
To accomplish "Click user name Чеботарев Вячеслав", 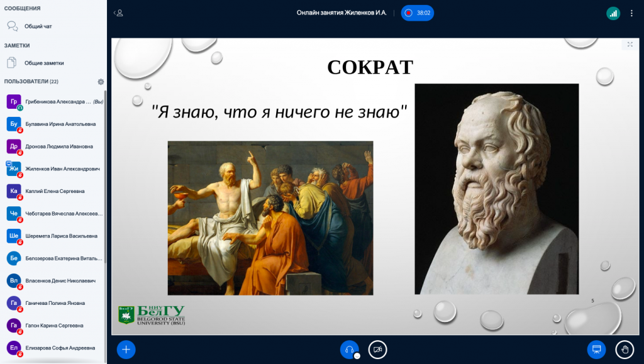I will pyautogui.click(x=64, y=213).
